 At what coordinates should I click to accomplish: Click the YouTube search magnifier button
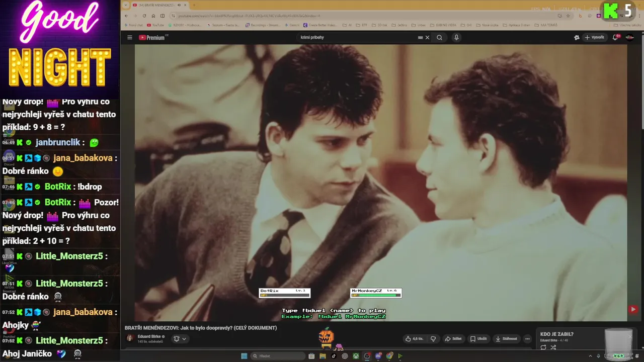(x=439, y=37)
